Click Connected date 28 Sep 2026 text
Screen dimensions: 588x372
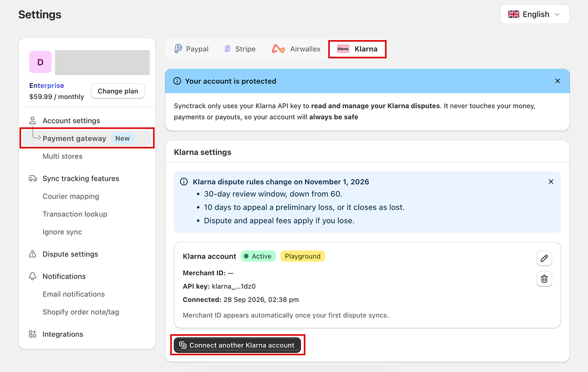[261, 300]
